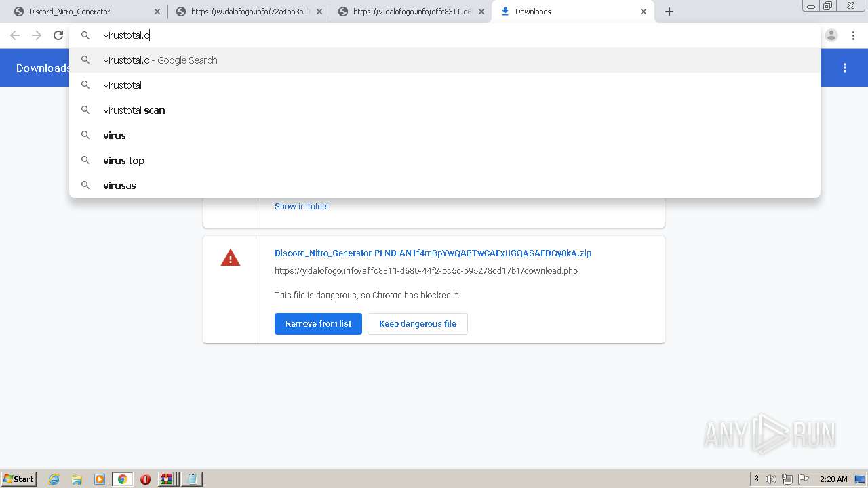The width and height of the screenshot is (868, 488).
Task: Open the Action Center flag icon
Action: coord(804,479)
